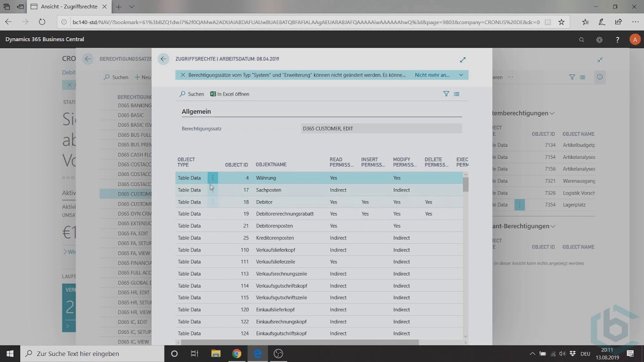Image resolution: width=644 pixels, height=362 pixels.
Task: Open Business Central settings gear
Action: click(x=599, y=40)
